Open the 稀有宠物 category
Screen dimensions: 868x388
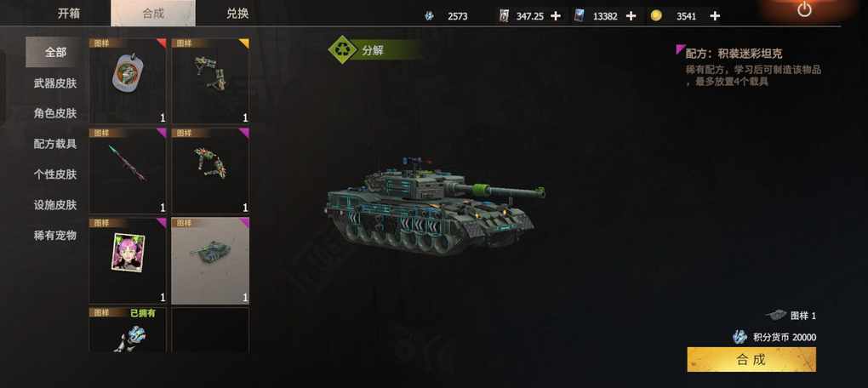[54, 235]
